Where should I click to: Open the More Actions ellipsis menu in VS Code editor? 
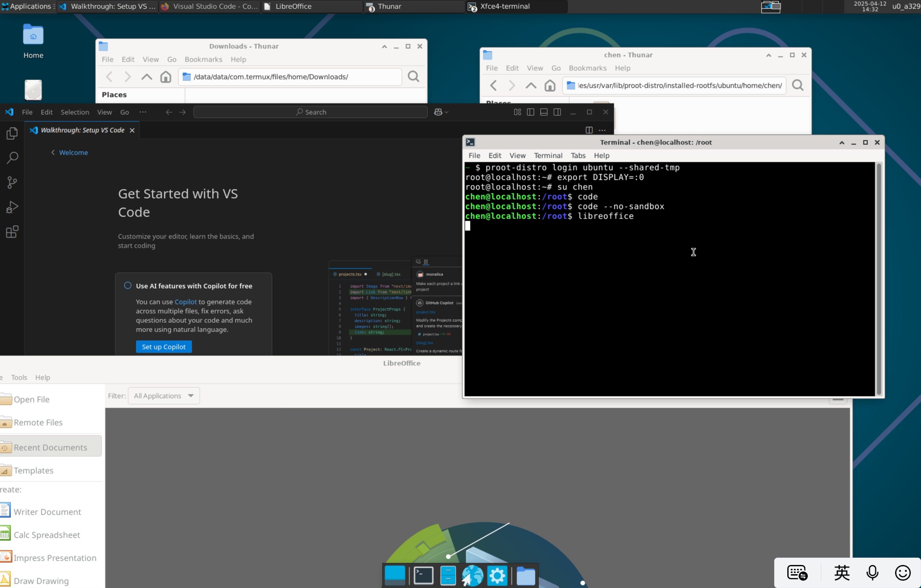tap(602, 130)
